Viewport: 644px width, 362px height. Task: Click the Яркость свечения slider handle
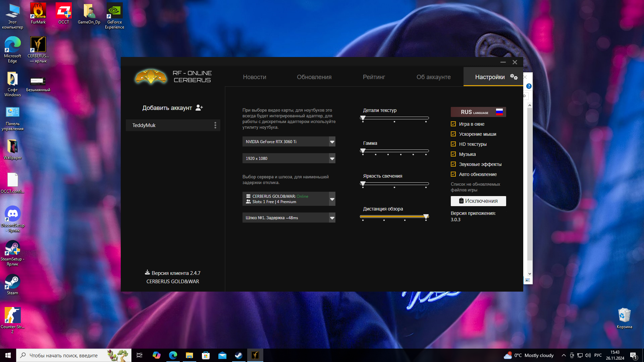pos(363,184)
